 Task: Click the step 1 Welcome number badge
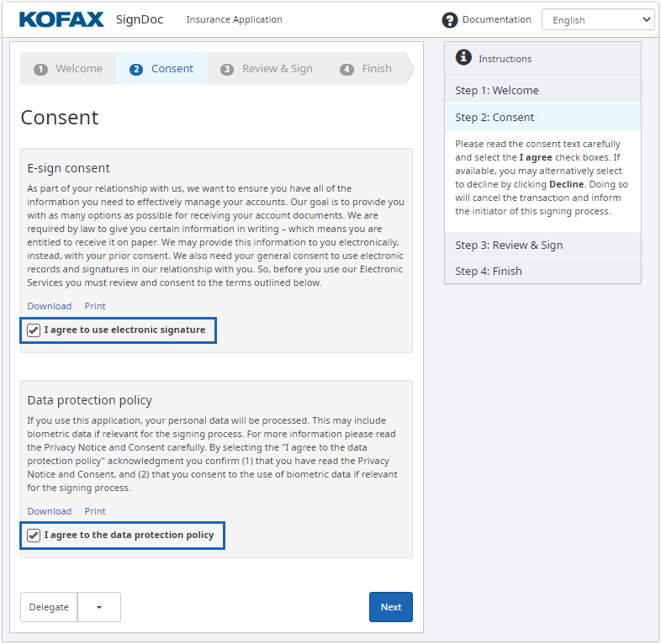tap(40, 70)
